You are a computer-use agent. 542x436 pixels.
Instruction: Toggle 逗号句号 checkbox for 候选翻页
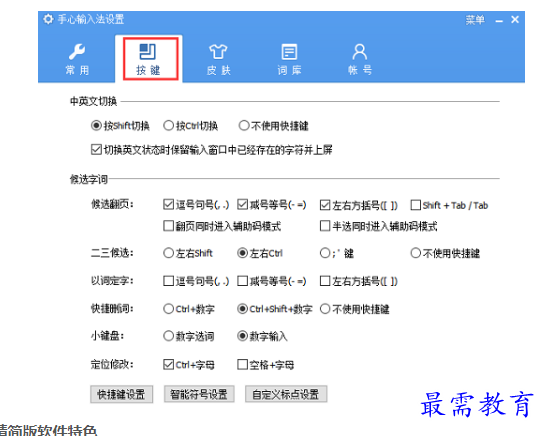tap(168, 205)
